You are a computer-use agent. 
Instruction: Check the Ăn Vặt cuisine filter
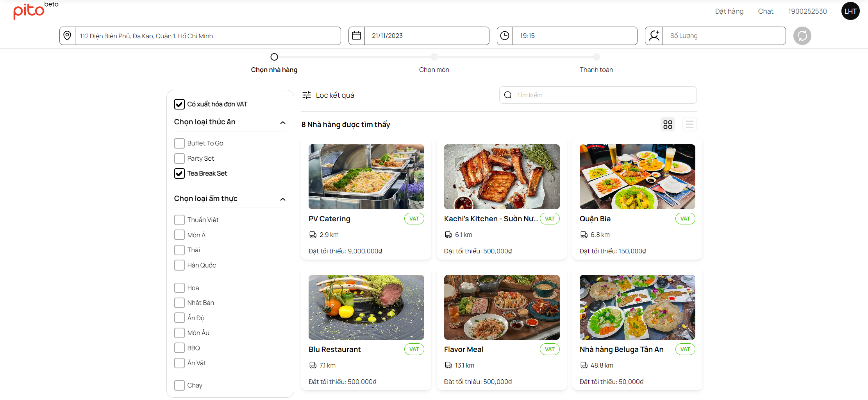click(x=179, y=363)
